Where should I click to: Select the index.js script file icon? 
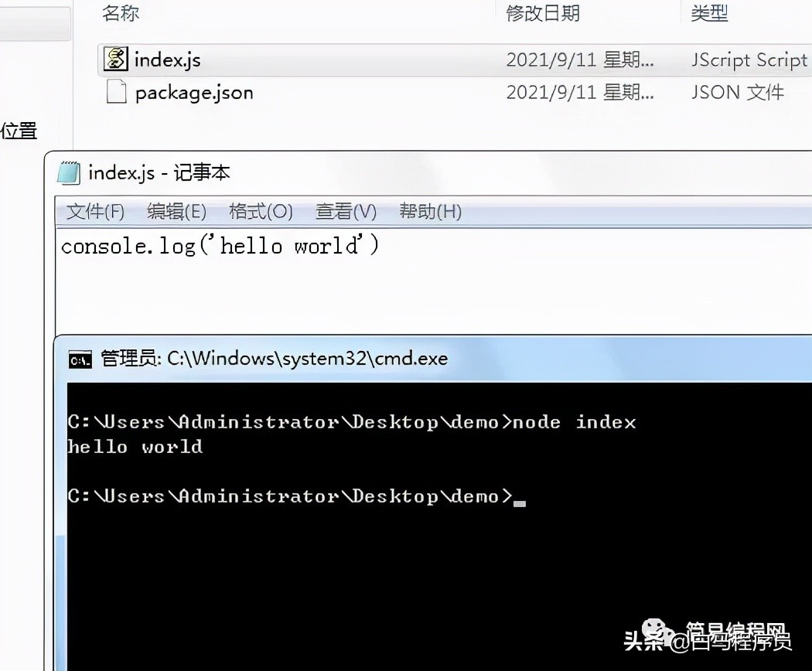click(x=115, y=59)
